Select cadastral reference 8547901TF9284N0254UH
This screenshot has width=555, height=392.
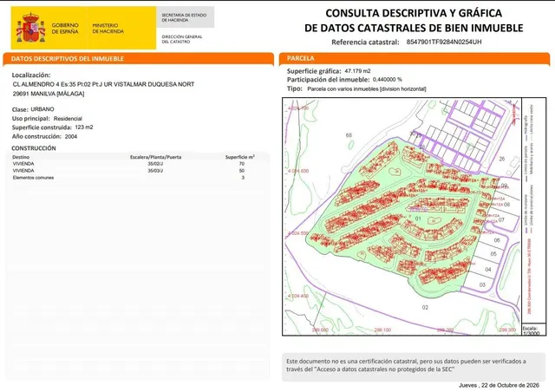tap(444, 42)
